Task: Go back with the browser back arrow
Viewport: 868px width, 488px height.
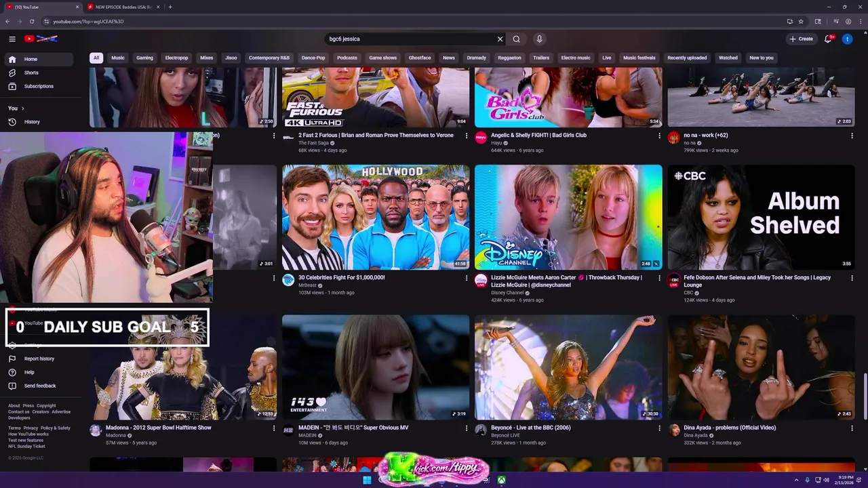Action: click(7, 21)
